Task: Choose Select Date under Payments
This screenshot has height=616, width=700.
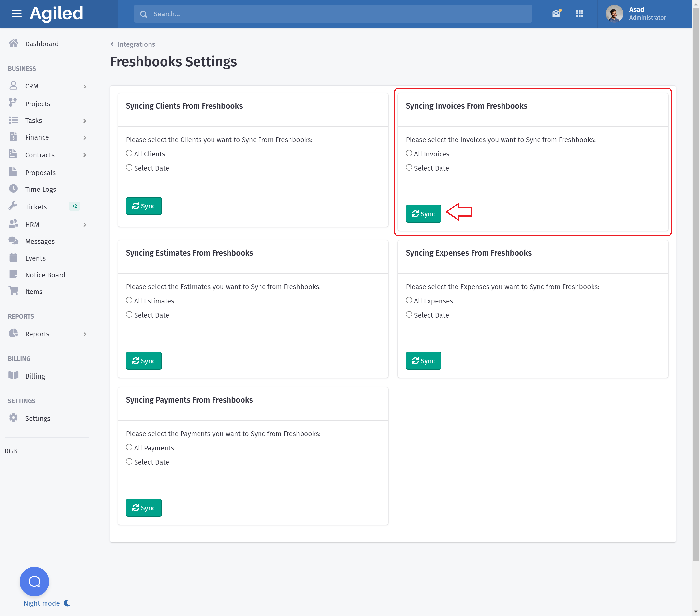Action: click(x=129, y=462)
